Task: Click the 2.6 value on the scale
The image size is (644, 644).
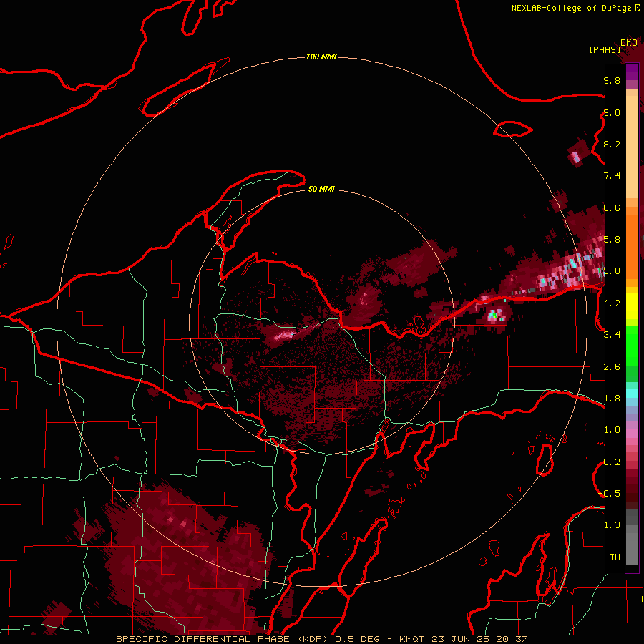Action: 612,367
